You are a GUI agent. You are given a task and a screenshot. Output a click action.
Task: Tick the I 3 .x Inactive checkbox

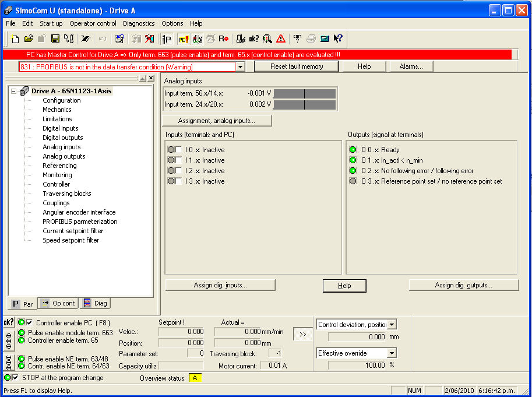178,181
